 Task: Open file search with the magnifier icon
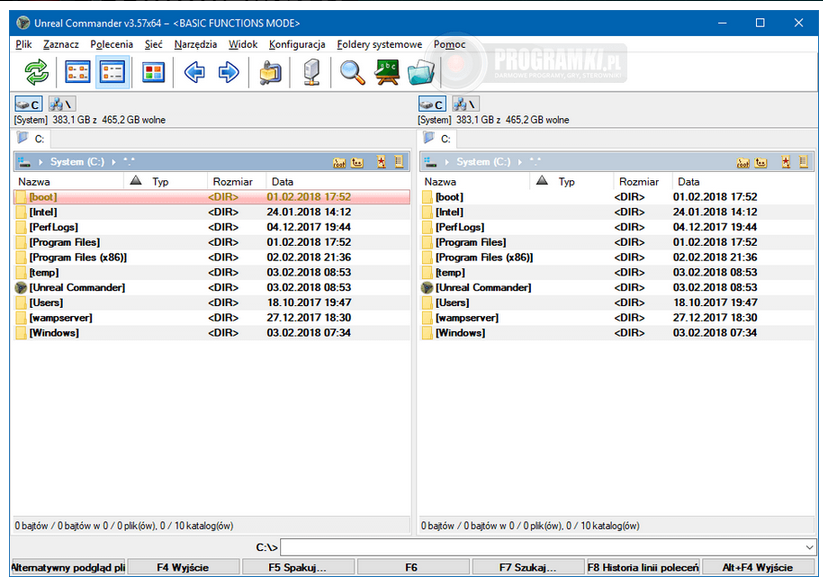coord(352,72)
